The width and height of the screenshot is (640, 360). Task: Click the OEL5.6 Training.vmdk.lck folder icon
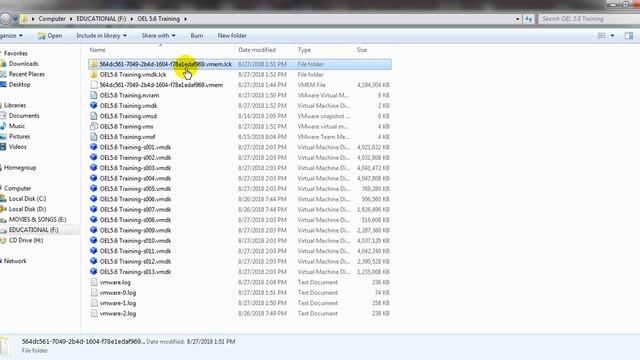[x=94, y=75]
